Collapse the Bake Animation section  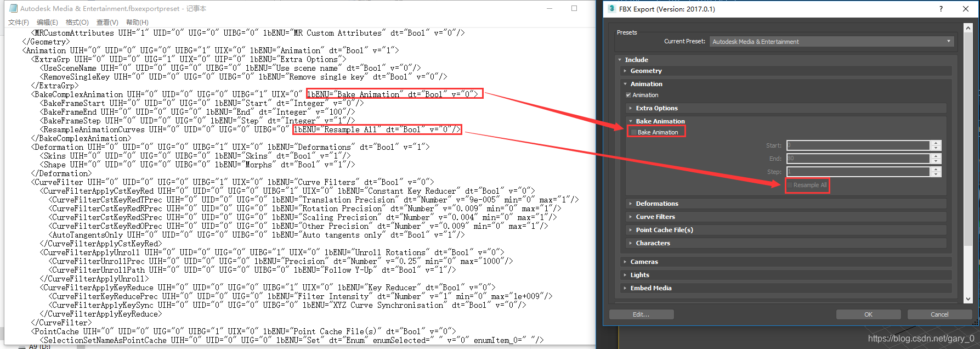[631, 121]
